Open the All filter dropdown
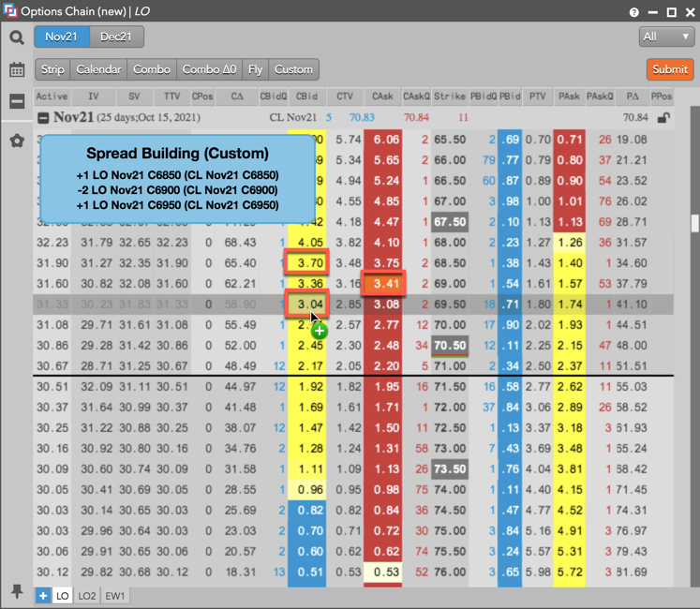 tap(667, 37)
